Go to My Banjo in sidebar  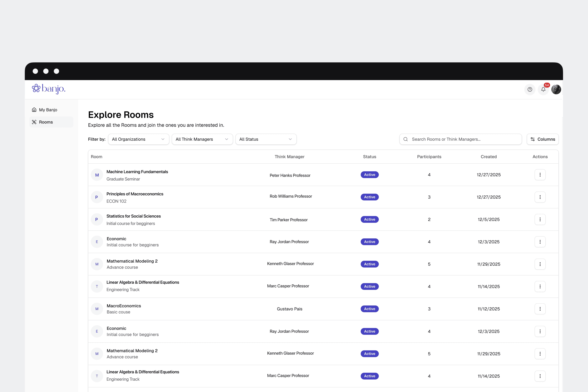pyautogui.click(x=48, y=110)
